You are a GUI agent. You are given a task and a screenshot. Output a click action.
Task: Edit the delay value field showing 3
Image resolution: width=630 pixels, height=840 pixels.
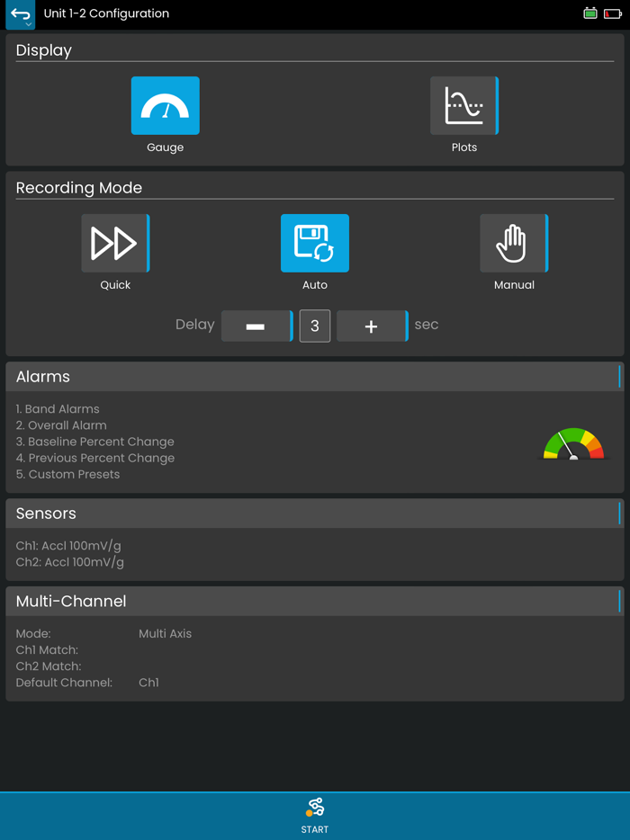pos(315,326)
